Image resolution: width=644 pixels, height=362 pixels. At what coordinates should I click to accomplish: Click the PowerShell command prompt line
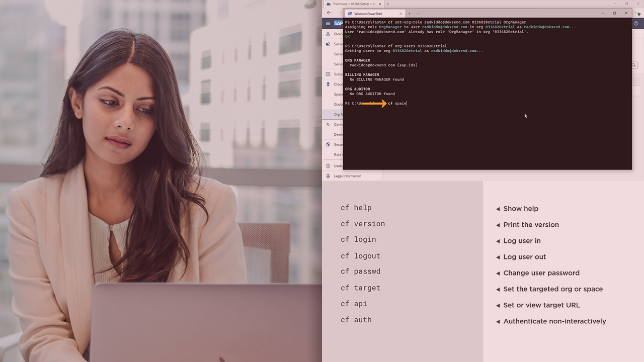click(x=397, y=104)
